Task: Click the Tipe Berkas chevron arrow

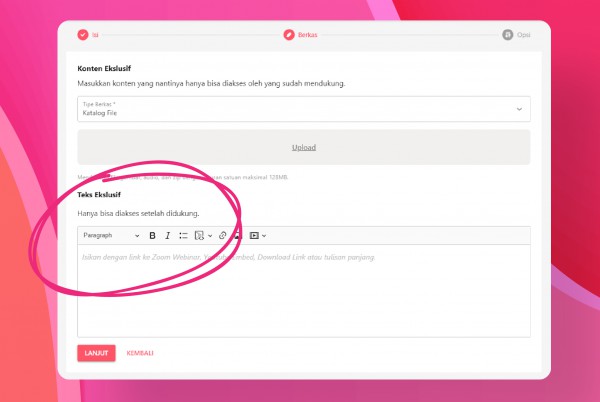Action: pyautogui.click(x=519, y=109)
